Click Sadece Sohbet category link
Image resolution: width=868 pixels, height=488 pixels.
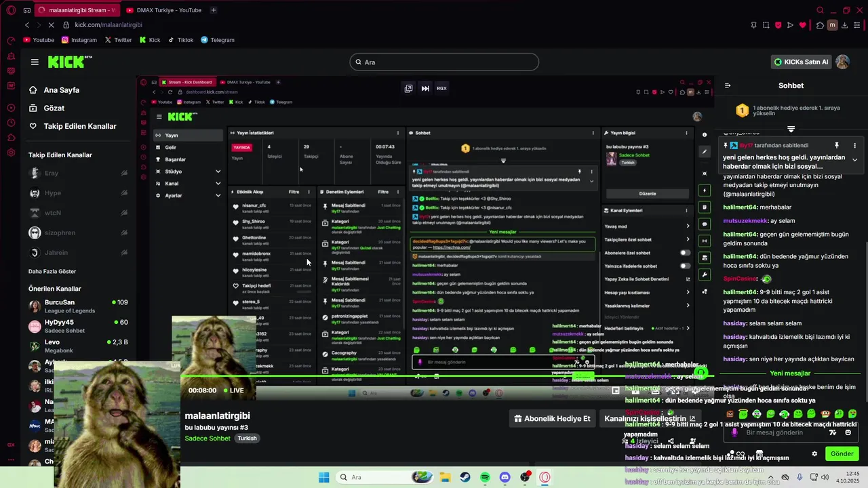click(208, 439)
